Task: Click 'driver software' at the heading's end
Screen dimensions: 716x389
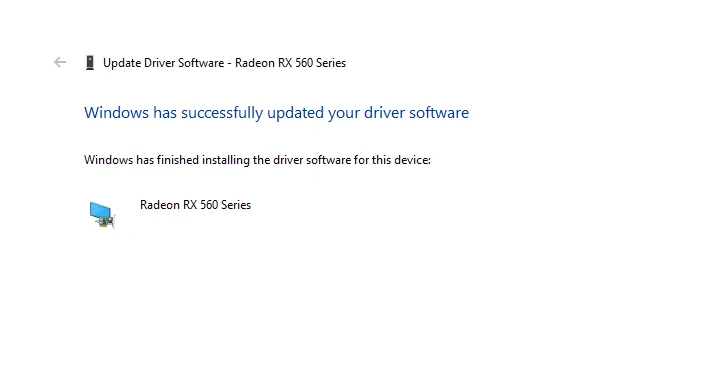Action: point(416,113)
